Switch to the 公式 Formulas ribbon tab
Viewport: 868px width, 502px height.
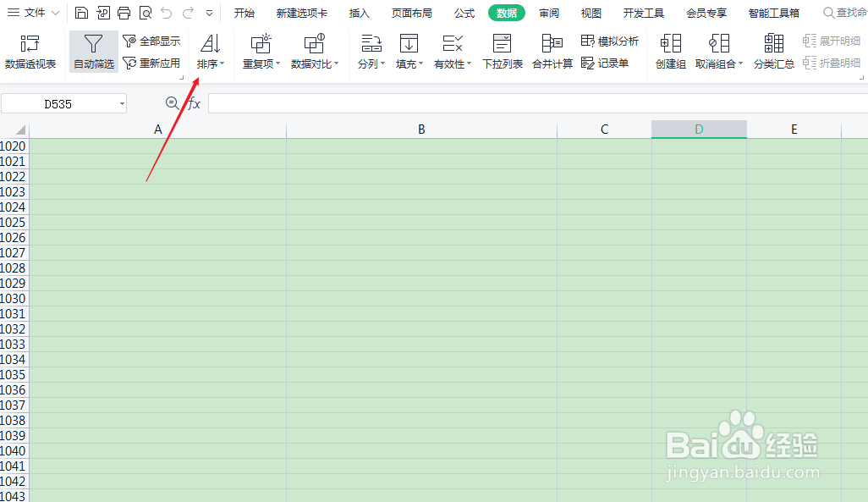(464, 13)
